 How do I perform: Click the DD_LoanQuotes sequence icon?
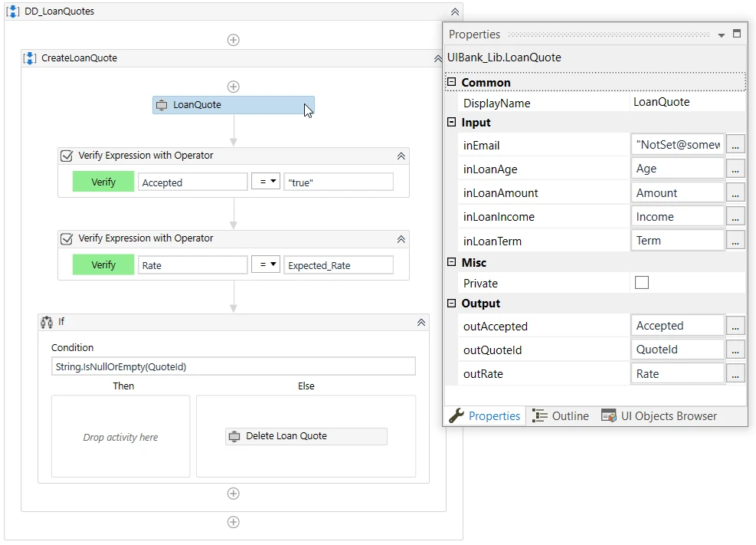click(13, 11)
